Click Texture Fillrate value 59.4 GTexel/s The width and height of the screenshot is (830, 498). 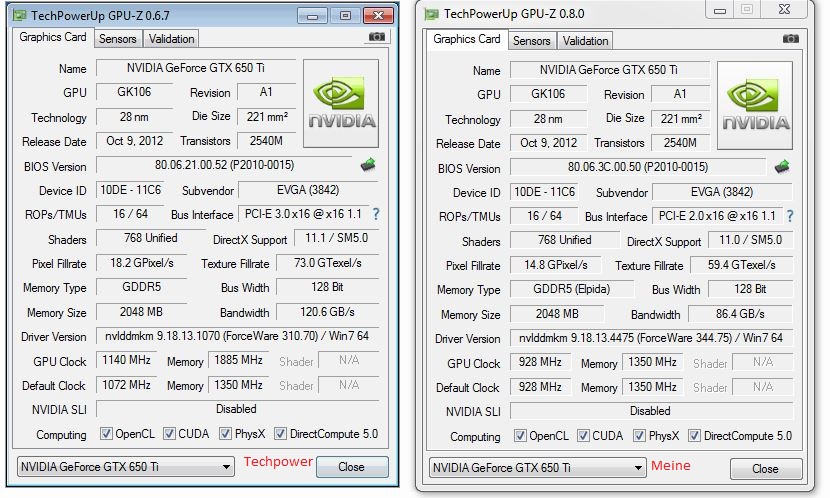(x=742, y=265)
